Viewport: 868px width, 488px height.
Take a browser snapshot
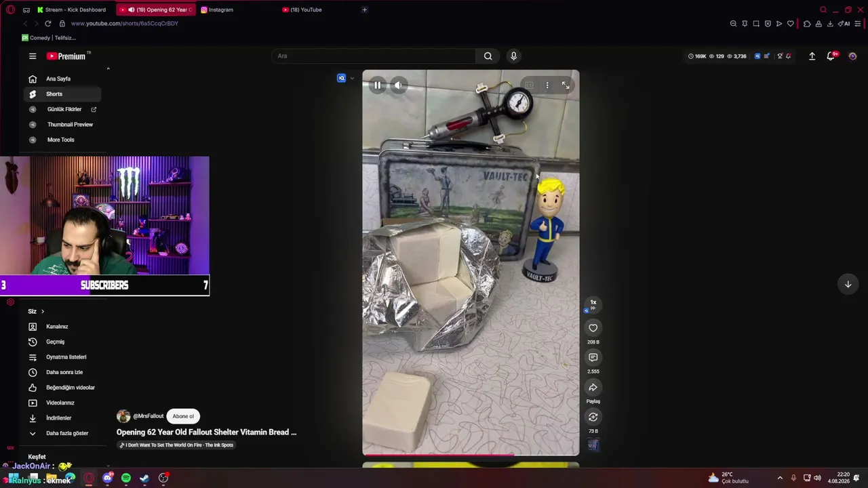point(756,24)
